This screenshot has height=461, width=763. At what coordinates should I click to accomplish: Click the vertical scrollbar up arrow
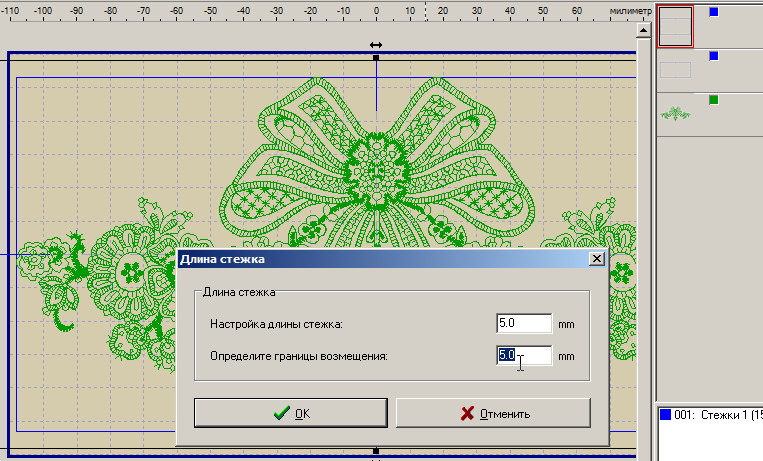tap(643, 30)
